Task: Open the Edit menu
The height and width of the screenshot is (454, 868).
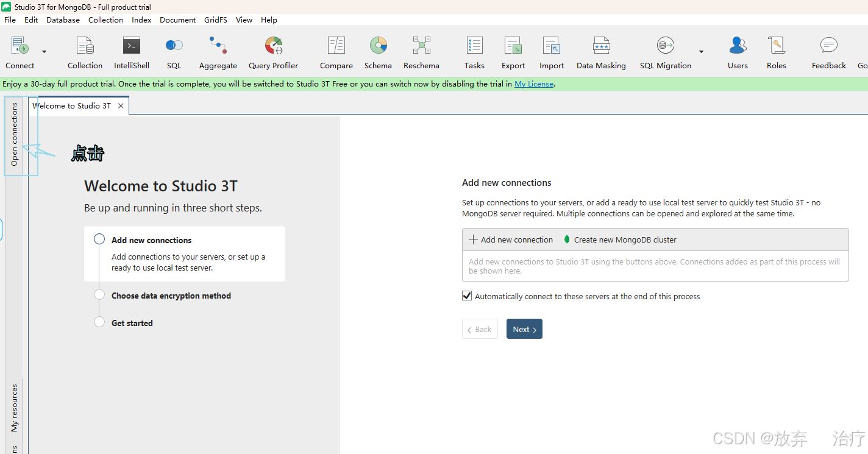Action: 31,20
